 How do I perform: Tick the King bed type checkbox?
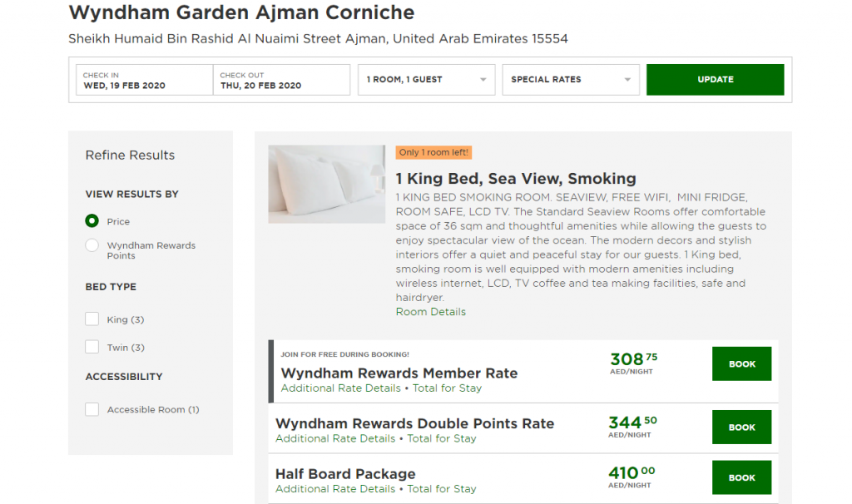click(92, 319)
